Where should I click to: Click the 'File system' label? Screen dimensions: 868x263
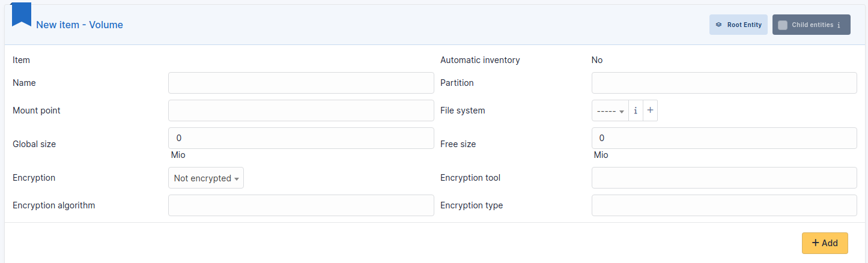coord(463,110)
